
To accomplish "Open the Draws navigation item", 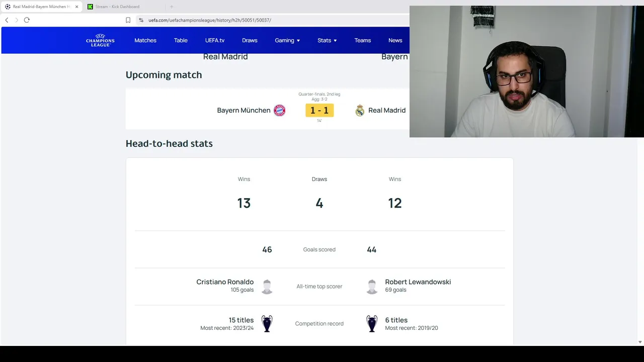I will pos(250,40).
